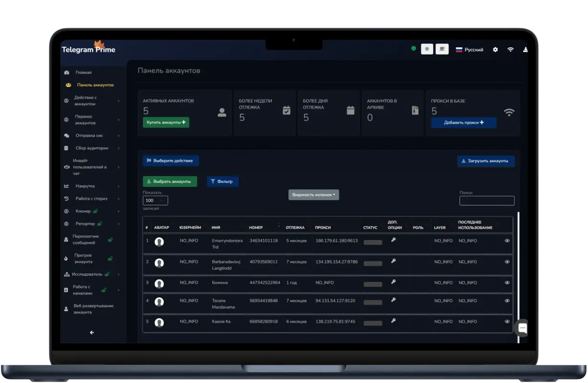This screenshot has width=588, height=383.
Task: Sort table by Отлежка column header
Action: point(295,227)
